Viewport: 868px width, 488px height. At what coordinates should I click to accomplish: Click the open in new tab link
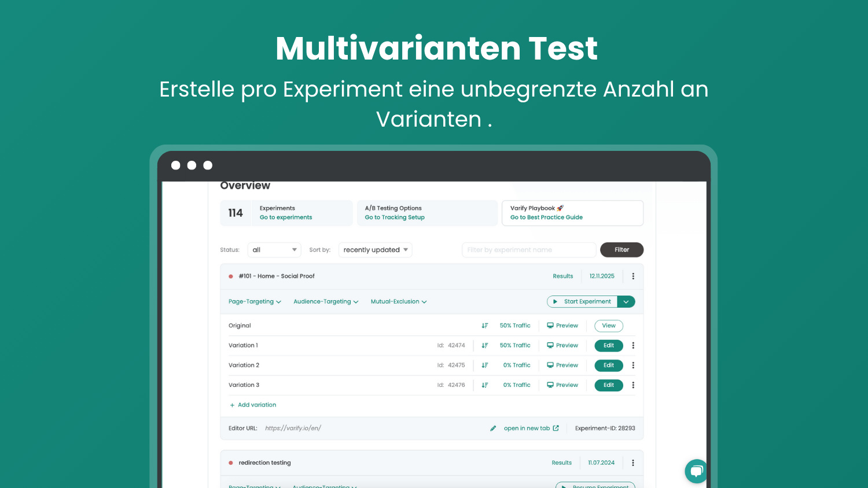click(527, 428)
